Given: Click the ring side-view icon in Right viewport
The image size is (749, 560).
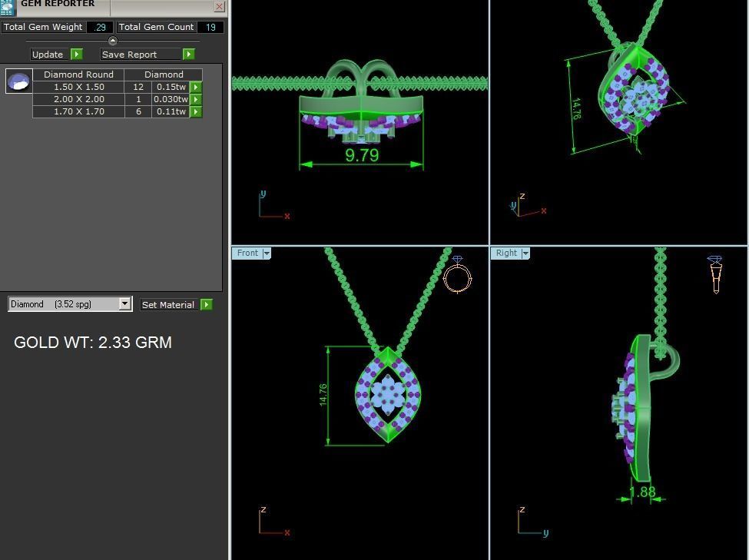Looking at the screenshot, I should click(715, 274).
